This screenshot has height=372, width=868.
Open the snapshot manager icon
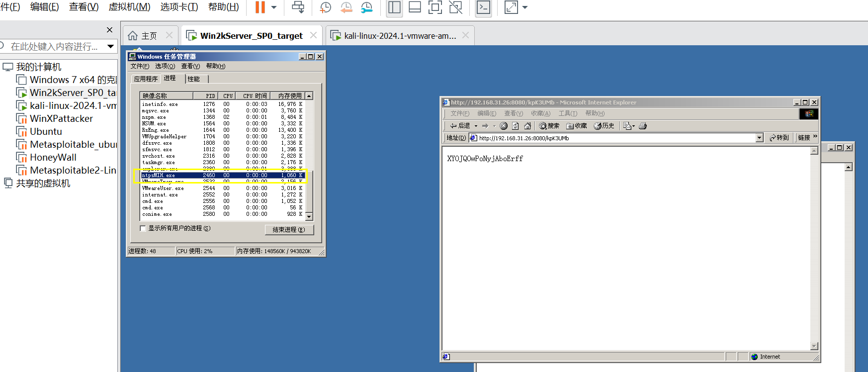tap(366, 7)
